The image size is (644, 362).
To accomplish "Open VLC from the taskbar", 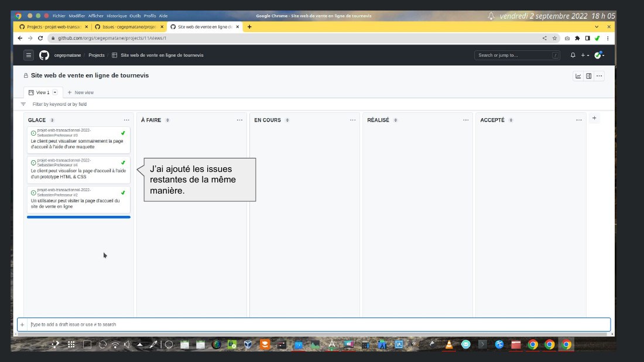I will (449, 344).
